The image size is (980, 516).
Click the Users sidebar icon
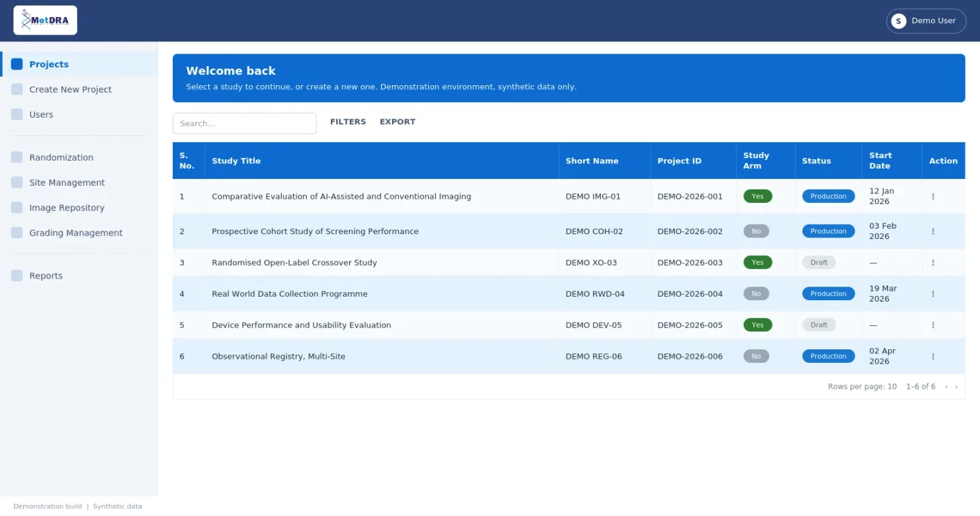(x=17, y=114)
